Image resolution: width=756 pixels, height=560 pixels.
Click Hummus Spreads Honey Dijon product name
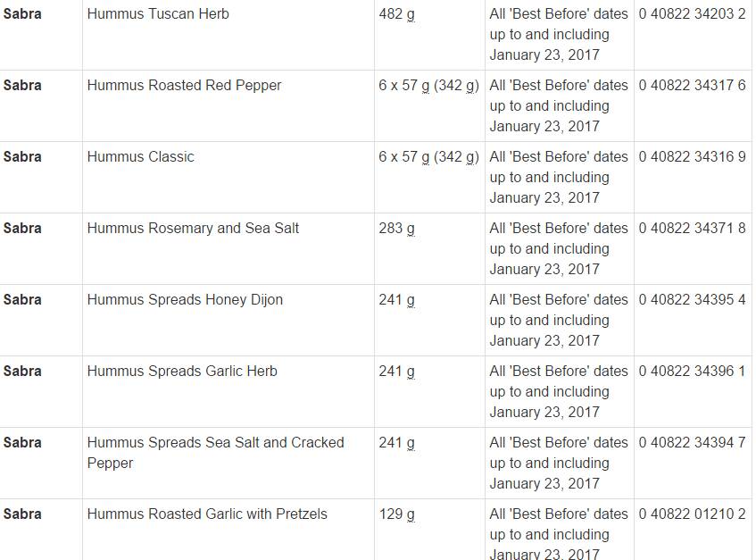tap(185, 300)
